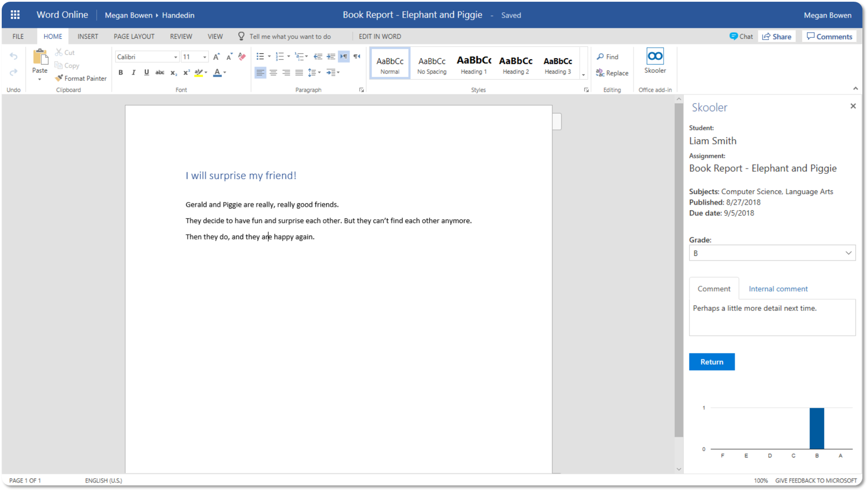This screenshot has width=868, height=491.
Task: Toggle Center paragraph alignment
Action: (274, 73)
